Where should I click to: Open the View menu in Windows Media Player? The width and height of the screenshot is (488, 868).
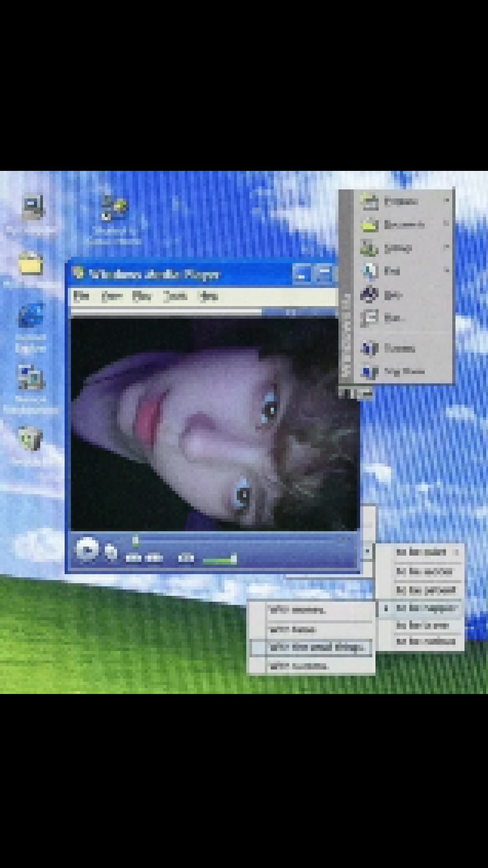111,296
